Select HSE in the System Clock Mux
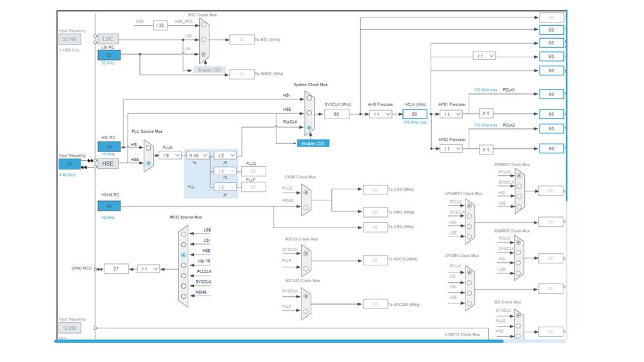The image size is (644, 362). coord(309,113)
